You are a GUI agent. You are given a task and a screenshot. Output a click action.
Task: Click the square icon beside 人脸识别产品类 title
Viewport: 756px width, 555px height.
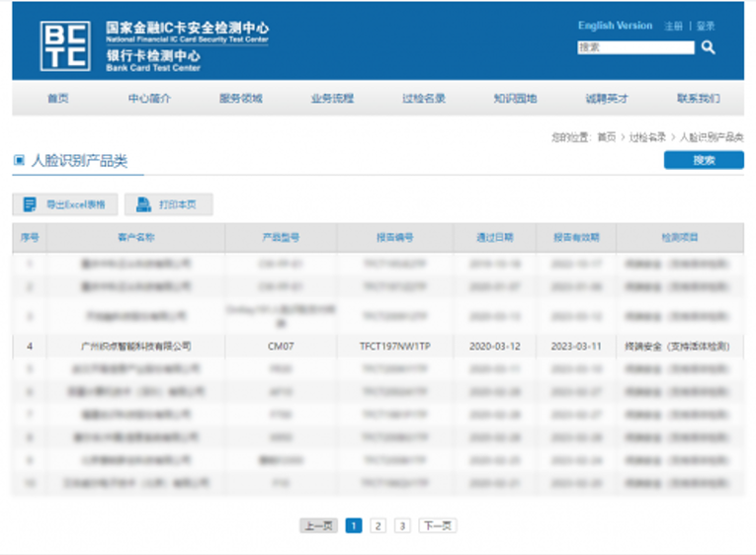pos(19,160)
